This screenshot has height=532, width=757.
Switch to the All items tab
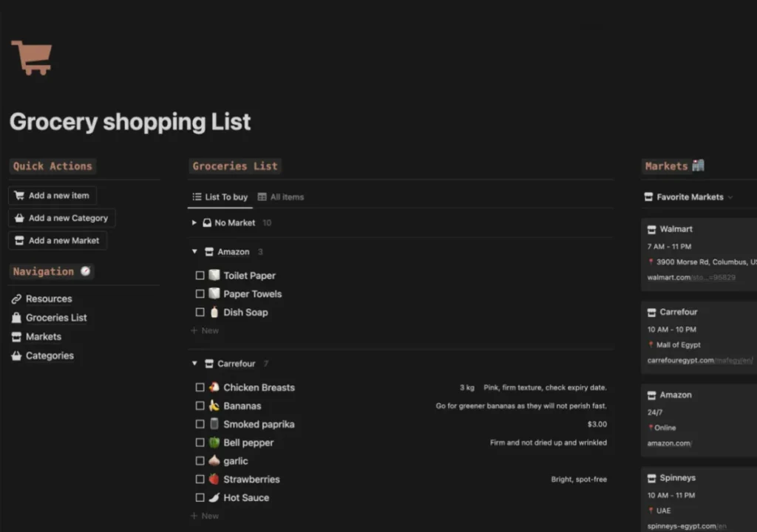(x=281, y=197)
